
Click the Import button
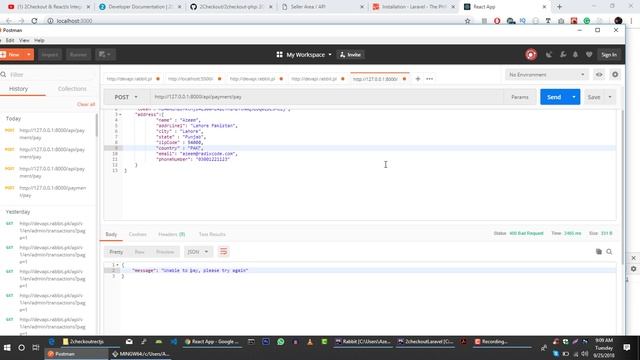pyautogui.click(x=49, y=54)
